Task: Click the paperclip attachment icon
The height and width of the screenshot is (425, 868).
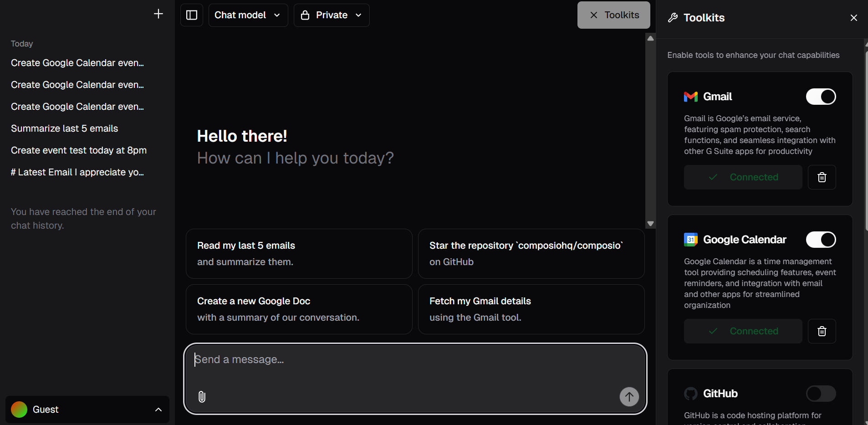Action: 202,397
